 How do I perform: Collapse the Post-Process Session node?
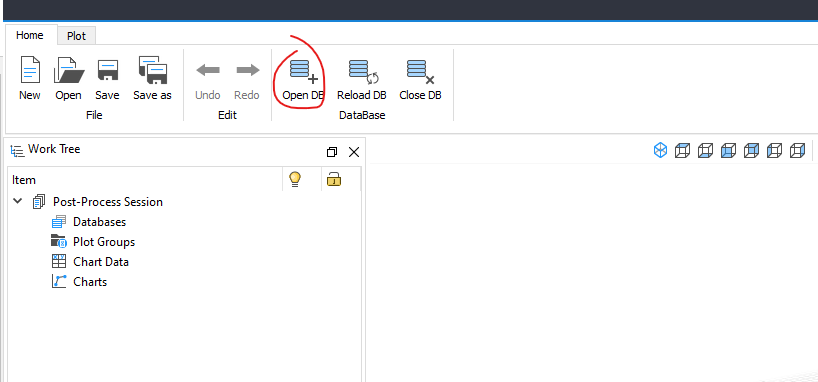(18, 201)
